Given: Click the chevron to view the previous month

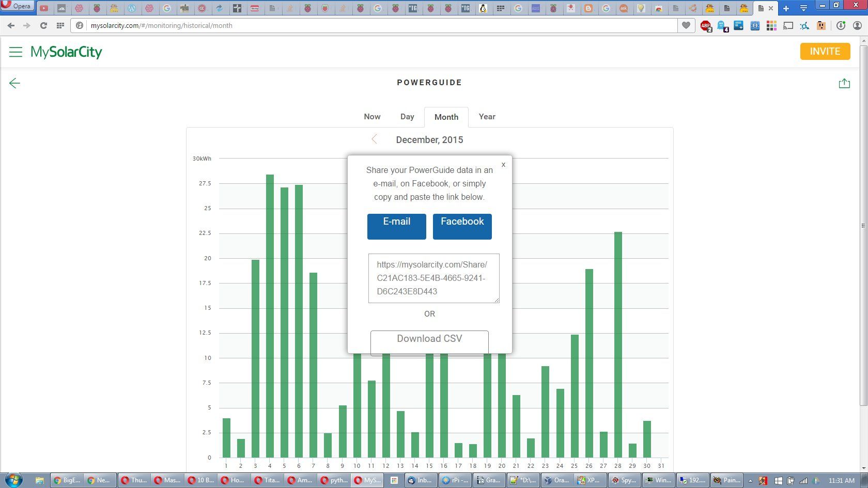Looking at the screenshot, I should (x=374, y=139).
